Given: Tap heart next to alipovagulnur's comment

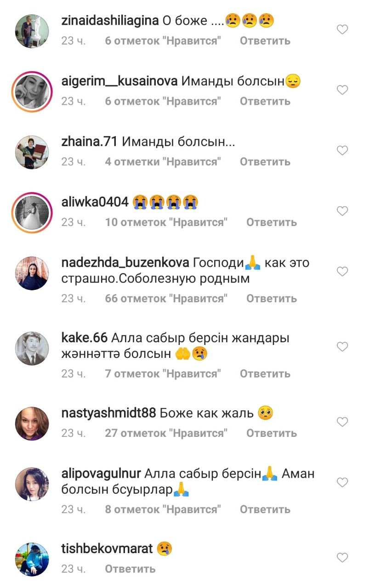Looking at the screenshot, I should [342, 482].
